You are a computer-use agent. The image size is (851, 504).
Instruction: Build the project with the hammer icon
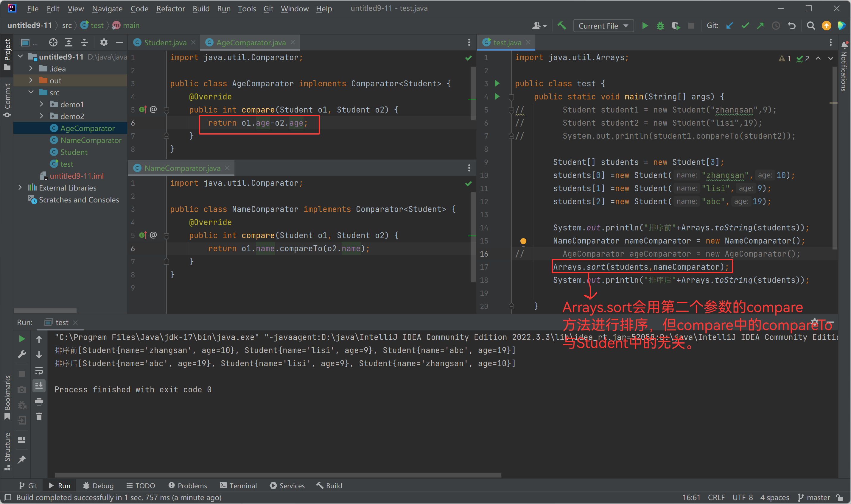click(x=561, y=26)
